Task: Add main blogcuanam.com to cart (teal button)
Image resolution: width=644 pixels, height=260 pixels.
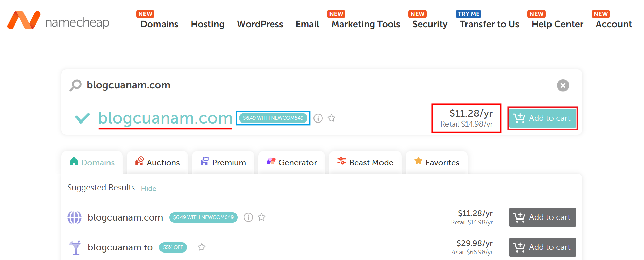Action: coord(542,118)
